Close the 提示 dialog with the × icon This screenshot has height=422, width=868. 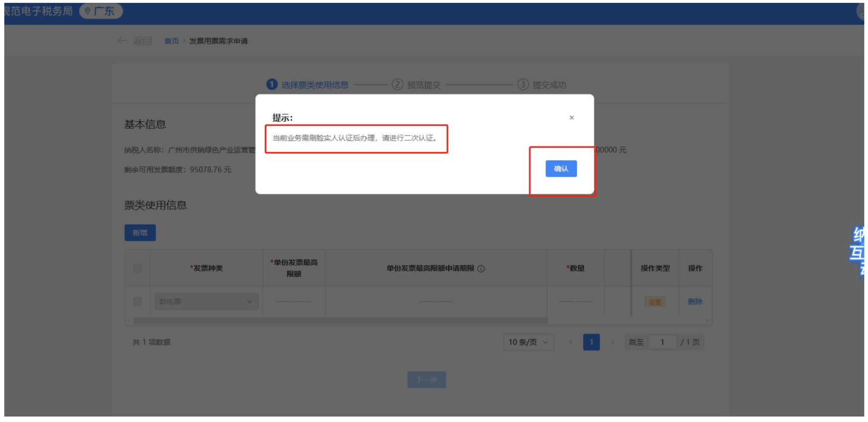pos(572,117)
